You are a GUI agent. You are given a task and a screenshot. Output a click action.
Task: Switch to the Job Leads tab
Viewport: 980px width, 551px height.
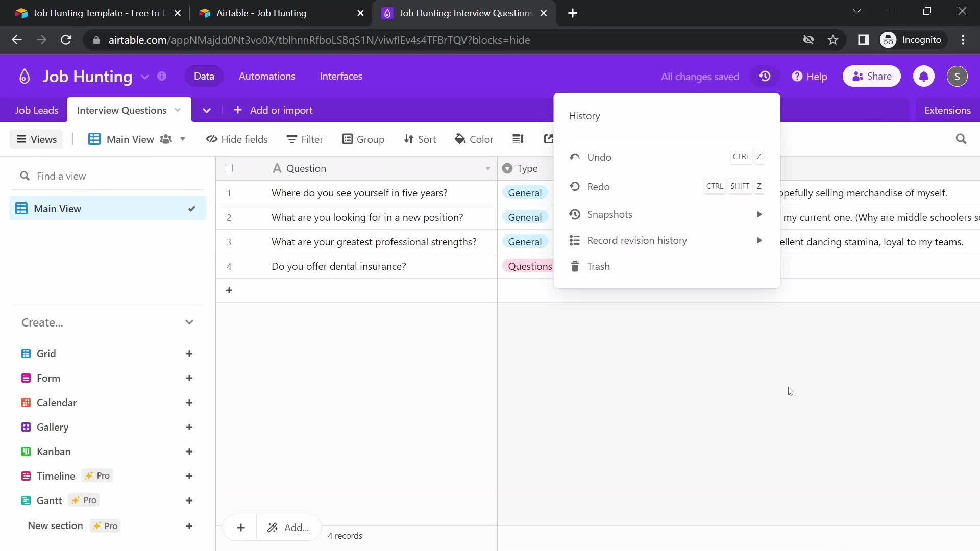pyautogui.click(x=37, y=110)
